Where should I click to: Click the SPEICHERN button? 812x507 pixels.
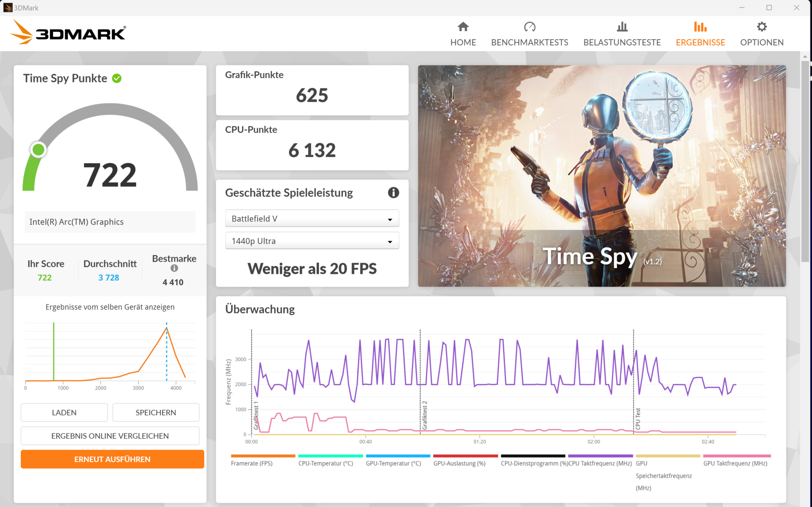click(156, 413)
